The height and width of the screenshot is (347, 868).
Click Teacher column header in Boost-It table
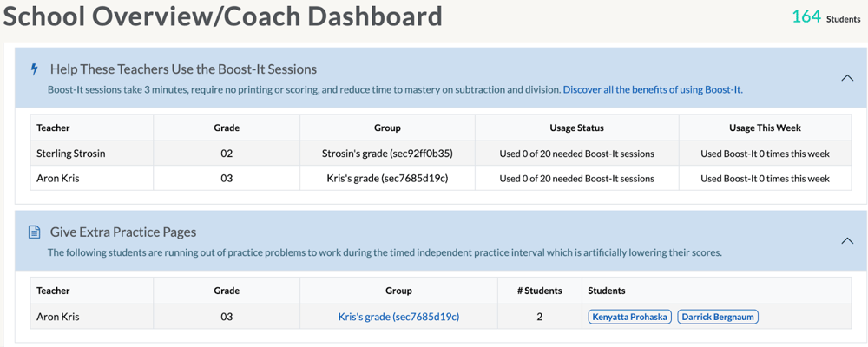[x=53, y=128]
